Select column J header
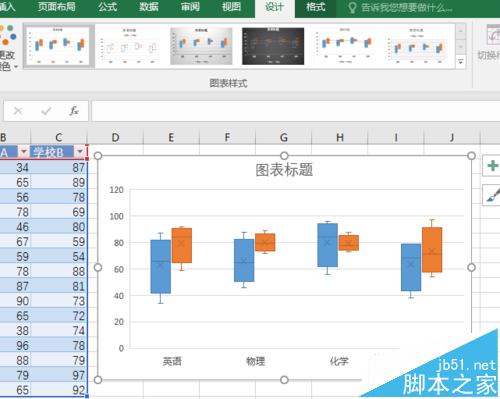500x399 pixels. pyautogui.click(x=452, y=137)
